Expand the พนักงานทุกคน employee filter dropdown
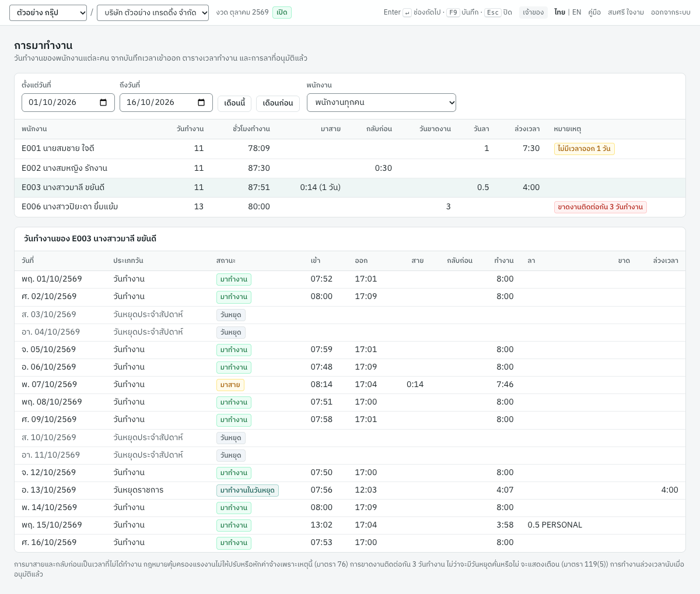Viewport: 700px width, 594px height. point(381,103)
